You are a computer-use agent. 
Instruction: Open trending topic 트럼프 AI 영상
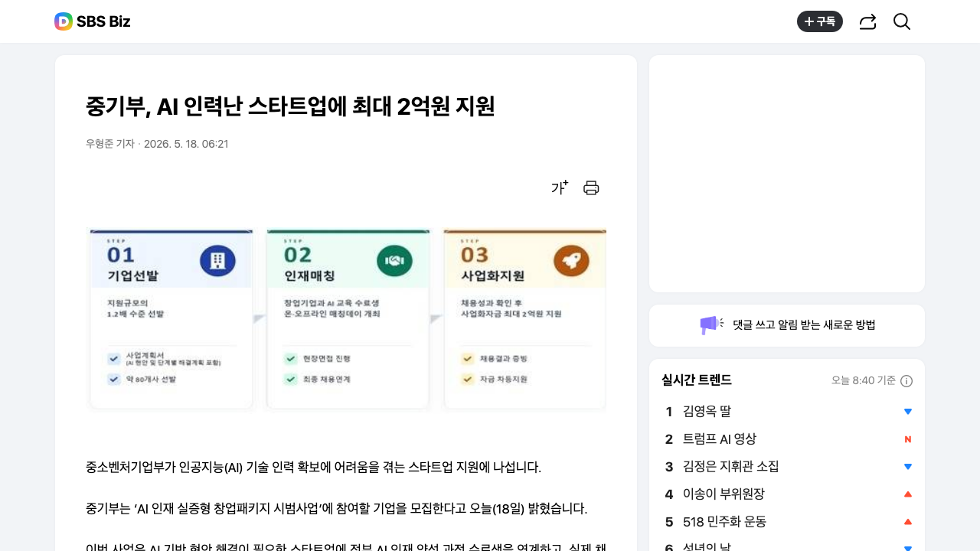coord(720,439)
